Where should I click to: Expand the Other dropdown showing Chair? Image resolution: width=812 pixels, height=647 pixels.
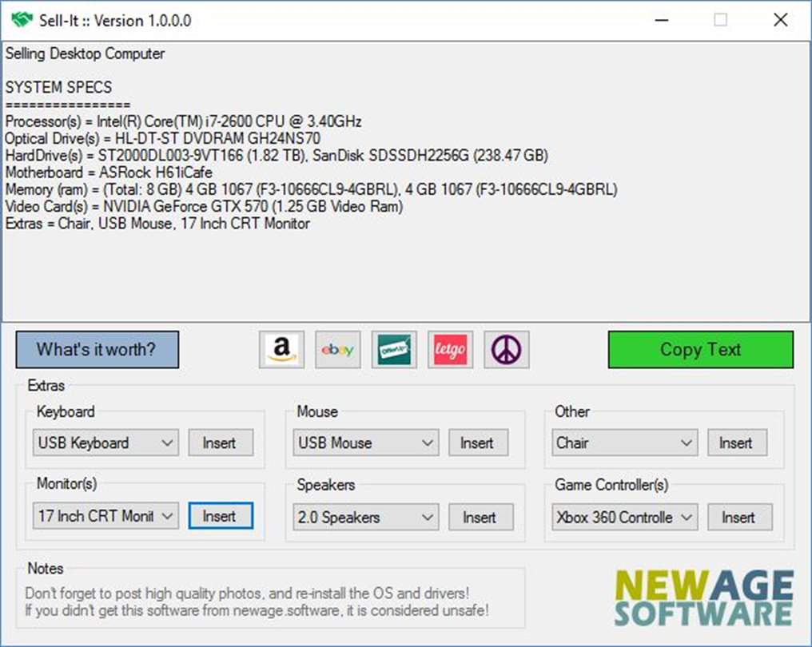tap(624, 443)
